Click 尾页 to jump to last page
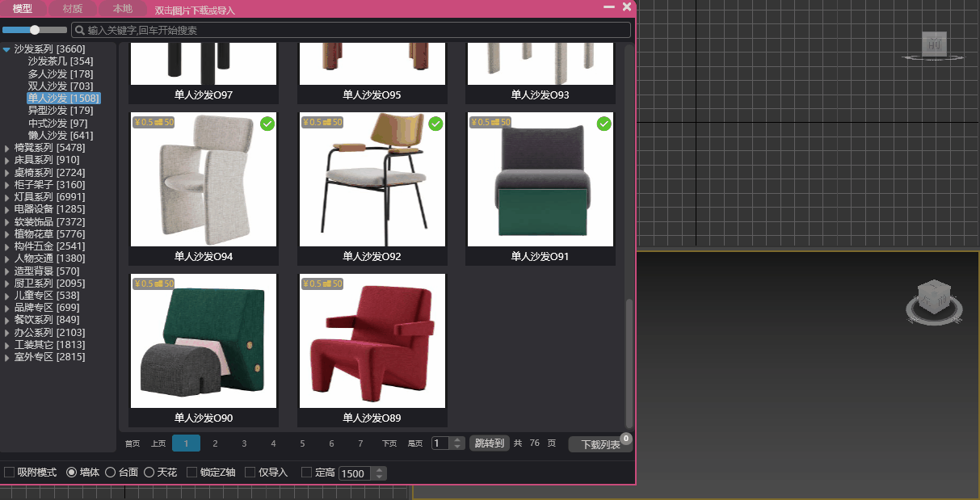Image resolution: width=980 pixels, height=500 pixels. tap(415, 443)
